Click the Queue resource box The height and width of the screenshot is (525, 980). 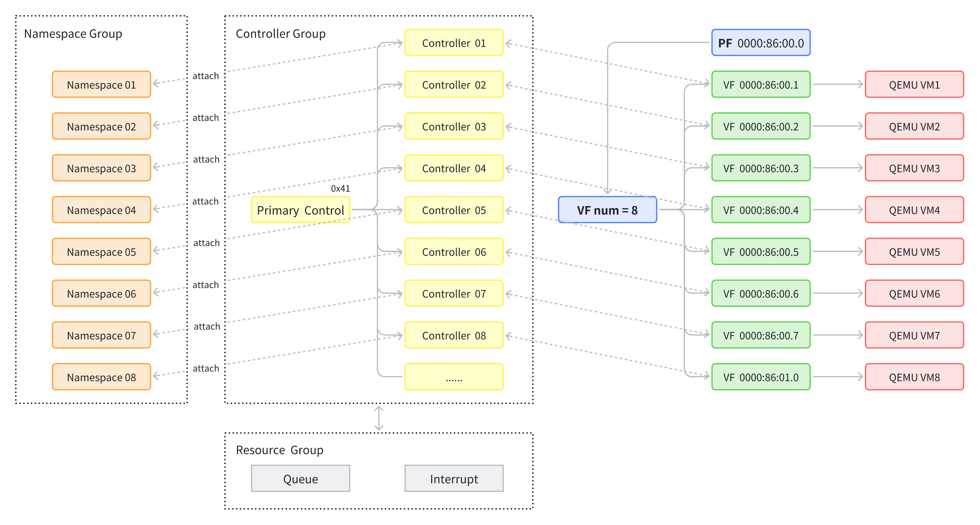click(300, 479)
